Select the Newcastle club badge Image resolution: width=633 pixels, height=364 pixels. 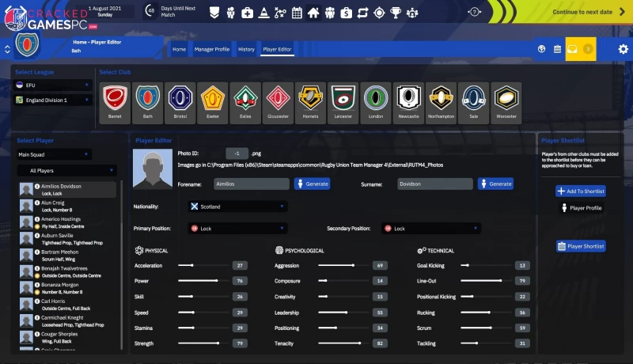407,102
